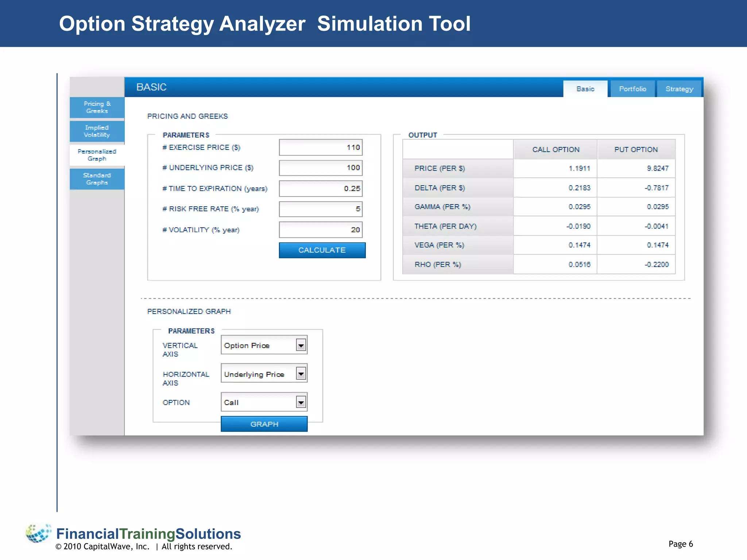This screenshot has height=560, width=747.
Task: Click the GRAPH button
Action: pos(264,424)
